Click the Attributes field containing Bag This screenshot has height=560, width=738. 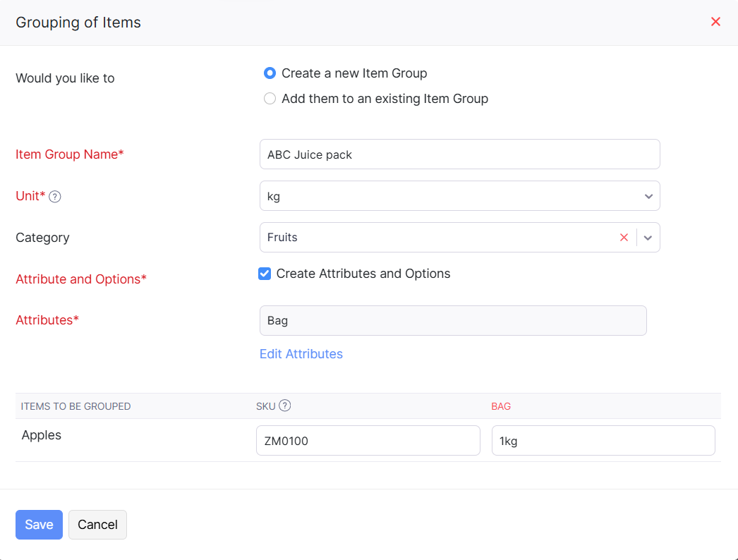pyautogui.click(x=453, y=320)
